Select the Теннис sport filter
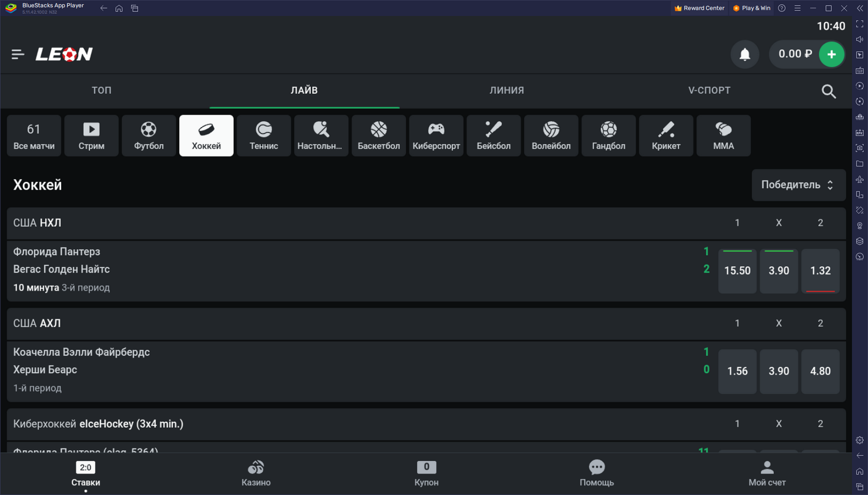The height and width of the screenshot is (495, 868). tap(264, 135)
